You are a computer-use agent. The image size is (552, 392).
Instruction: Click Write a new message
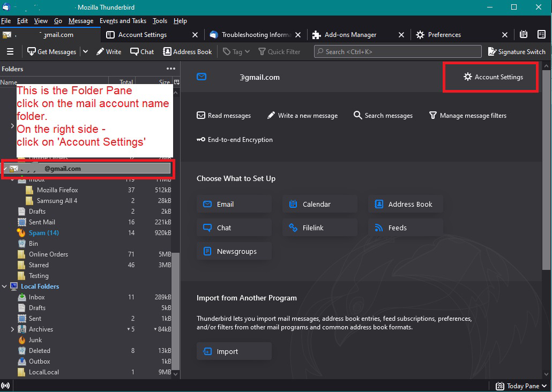(302, 116)
